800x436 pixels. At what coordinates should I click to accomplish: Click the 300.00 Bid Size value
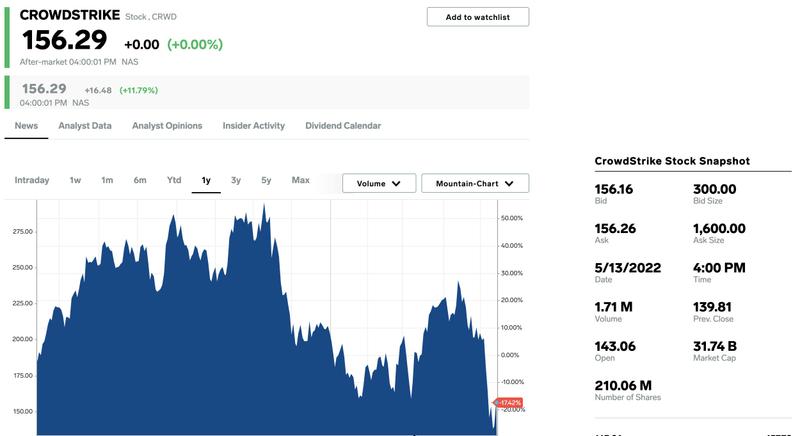pyautogui.click(x=714, y=189)
